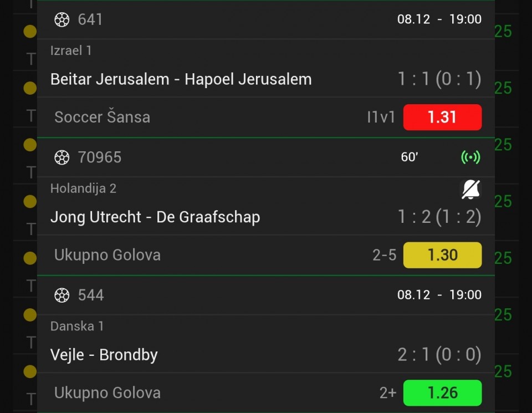The height and width of the screenshot is (413, 532).
Task: Open Beitar Jerusalem - Hapoel Jerusalem match
Action: coord(181,79)
